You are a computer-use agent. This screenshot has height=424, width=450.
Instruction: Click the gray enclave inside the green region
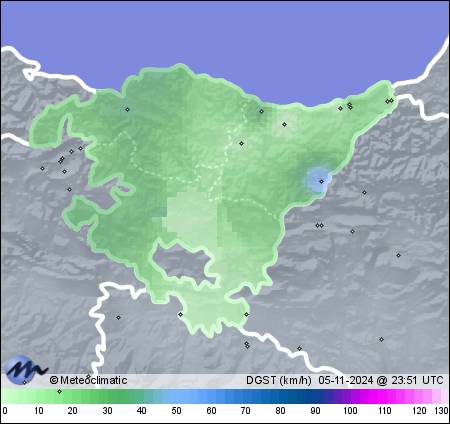click(183, 263)
